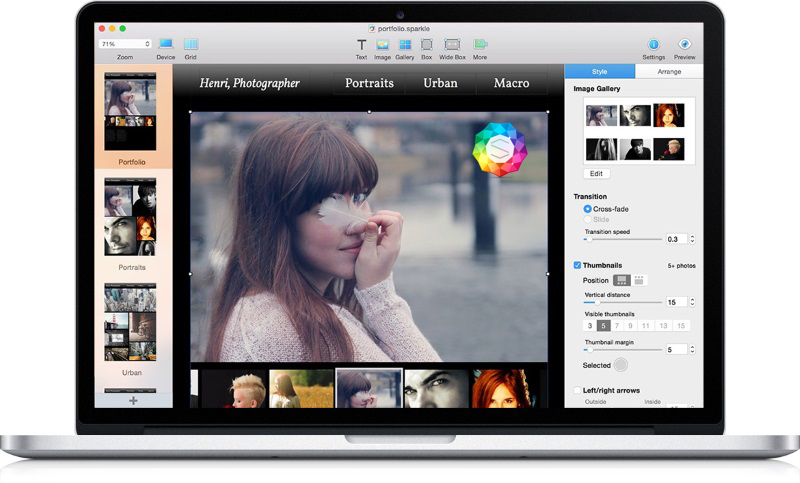The image size is (800, 483).
Task: Select the Box tool
Action: click(427, 45)
